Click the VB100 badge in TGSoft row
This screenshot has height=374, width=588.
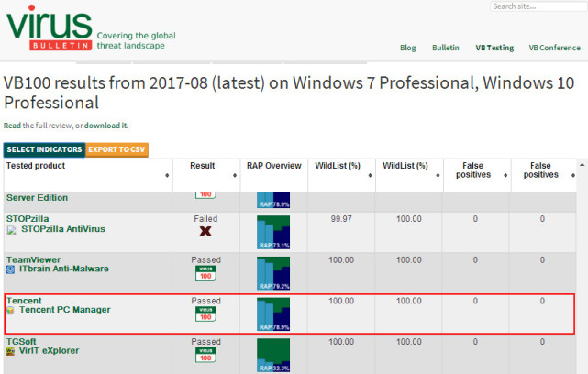point(205,355)
